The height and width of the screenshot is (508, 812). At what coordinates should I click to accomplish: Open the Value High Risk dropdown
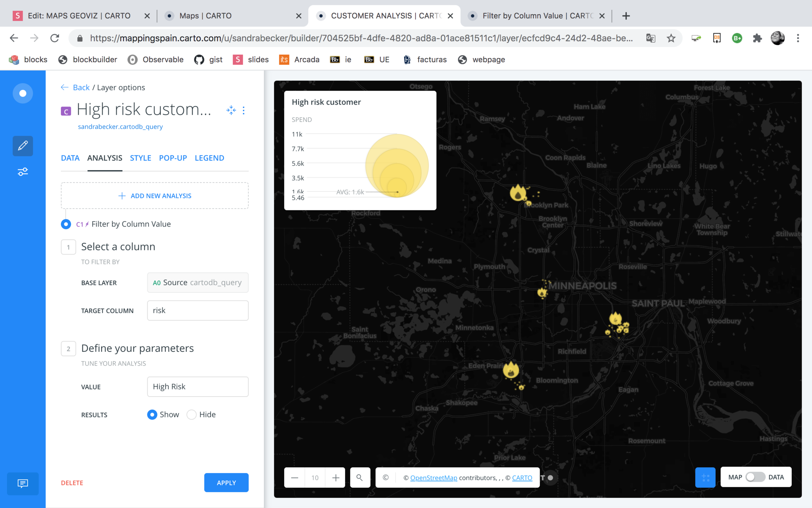(198, 387)
